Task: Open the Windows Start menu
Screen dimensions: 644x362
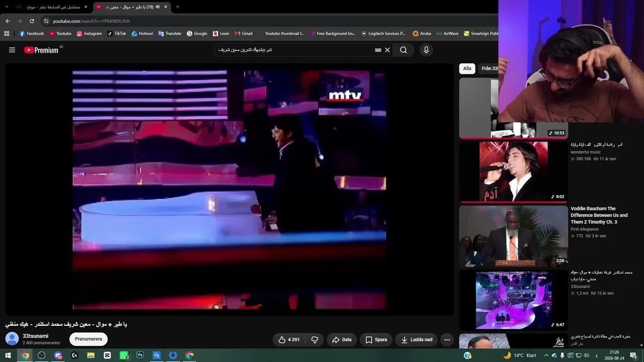Action: tap(9, 355)
